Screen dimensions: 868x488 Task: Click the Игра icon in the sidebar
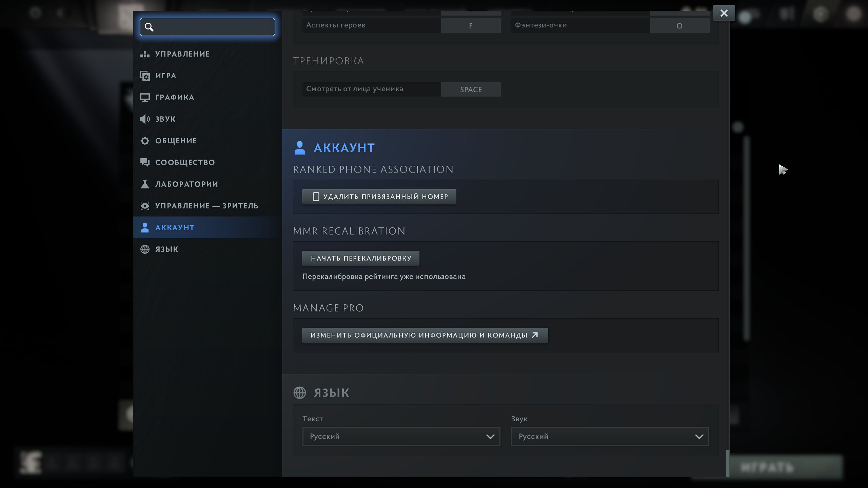tap(145, 76)
